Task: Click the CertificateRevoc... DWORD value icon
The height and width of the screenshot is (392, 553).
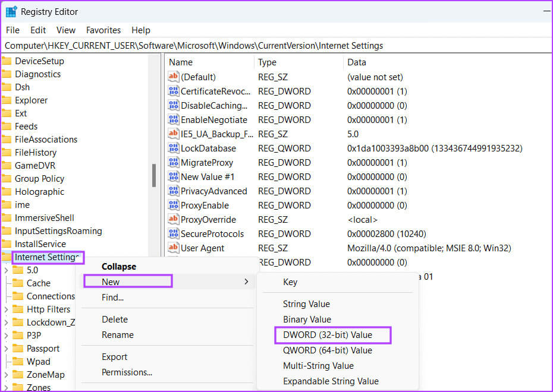Action: pyautogui.click(x=173, y=91)
